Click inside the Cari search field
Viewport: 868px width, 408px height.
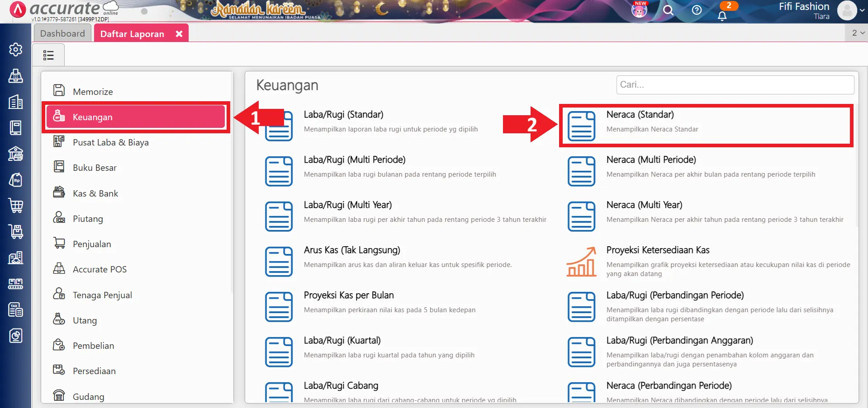(x=735, y=84)
